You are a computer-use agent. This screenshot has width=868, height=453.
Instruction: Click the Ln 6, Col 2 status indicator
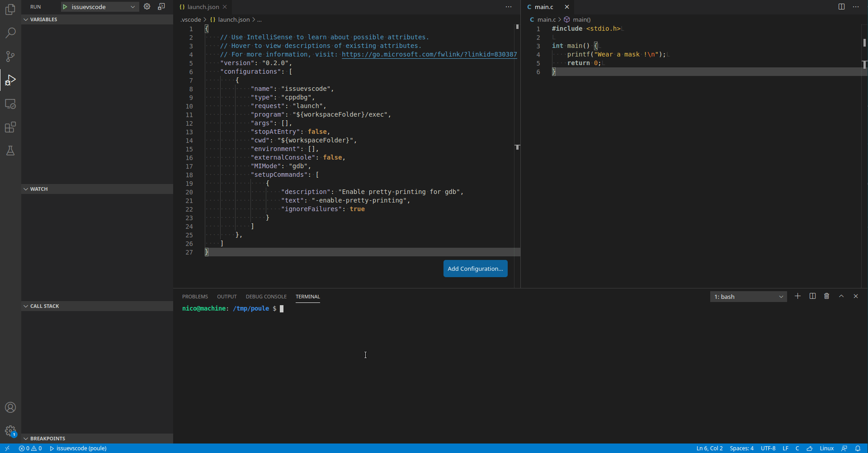point(709,448)
